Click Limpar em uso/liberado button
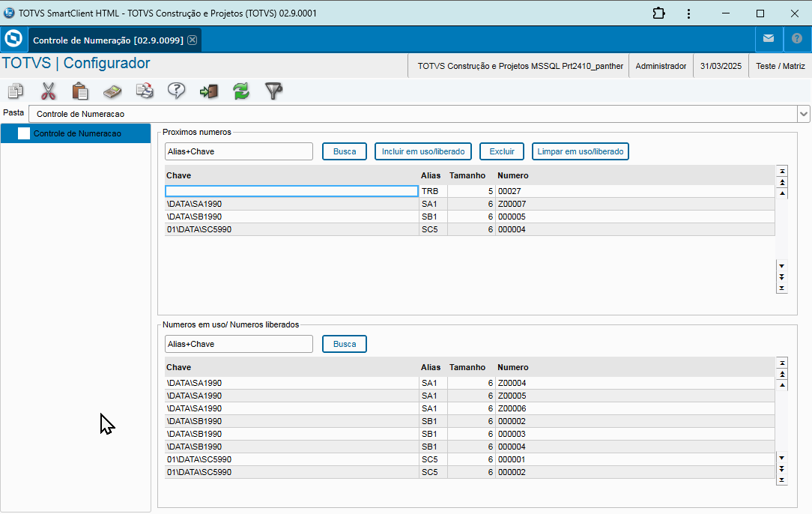Viewport: 812px width, 514px height. tap(581, 151)
